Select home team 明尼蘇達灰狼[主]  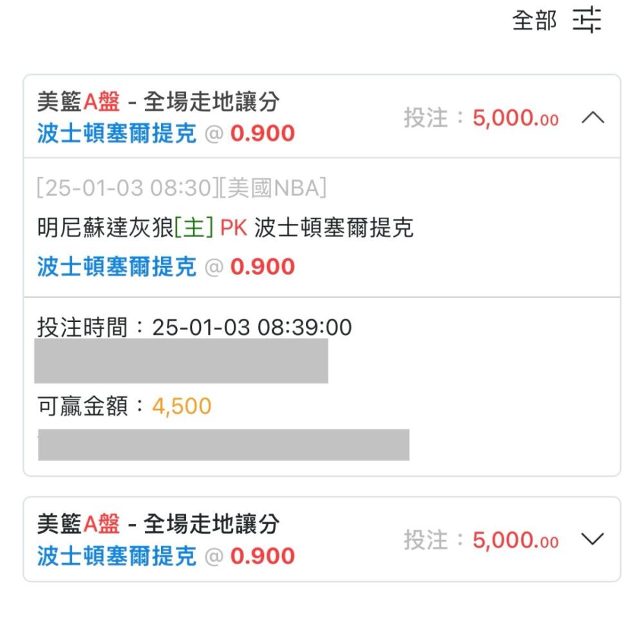[x=126, y=227]
